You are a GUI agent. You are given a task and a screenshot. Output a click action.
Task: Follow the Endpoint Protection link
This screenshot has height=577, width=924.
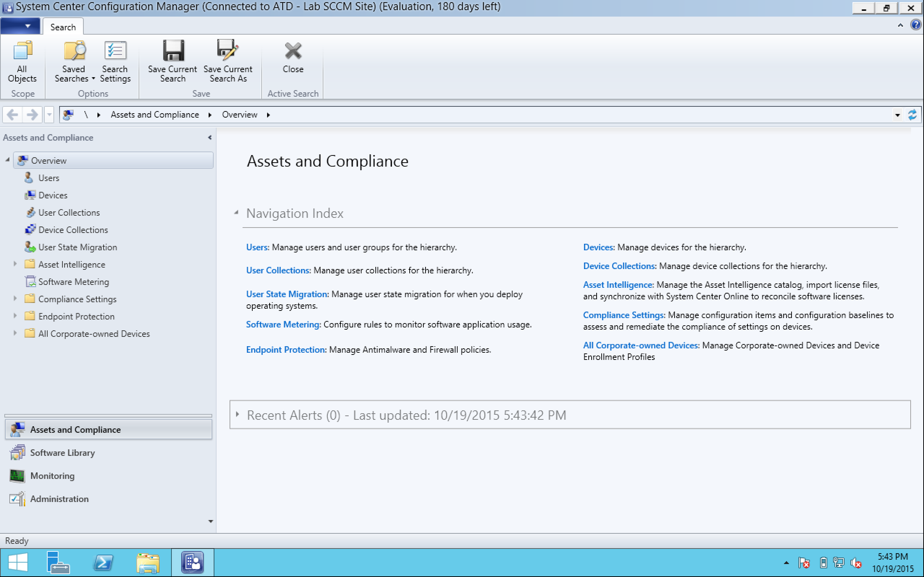click(x=285, y=349)
